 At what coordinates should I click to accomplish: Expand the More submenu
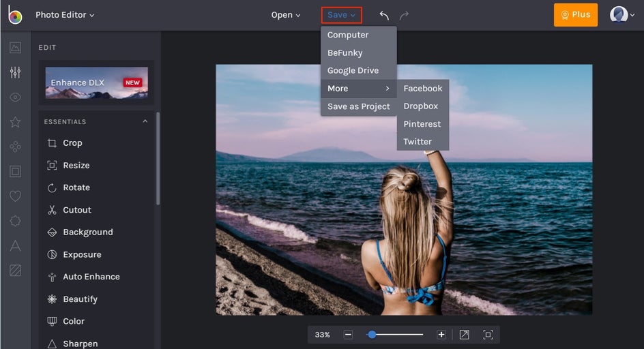(x=359, y=89)
